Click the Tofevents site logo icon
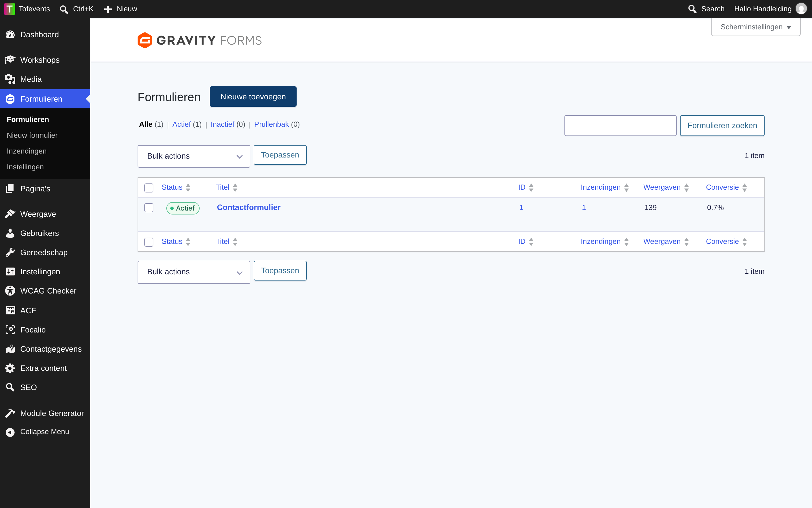The image size is (812, 508). (9, 9)
